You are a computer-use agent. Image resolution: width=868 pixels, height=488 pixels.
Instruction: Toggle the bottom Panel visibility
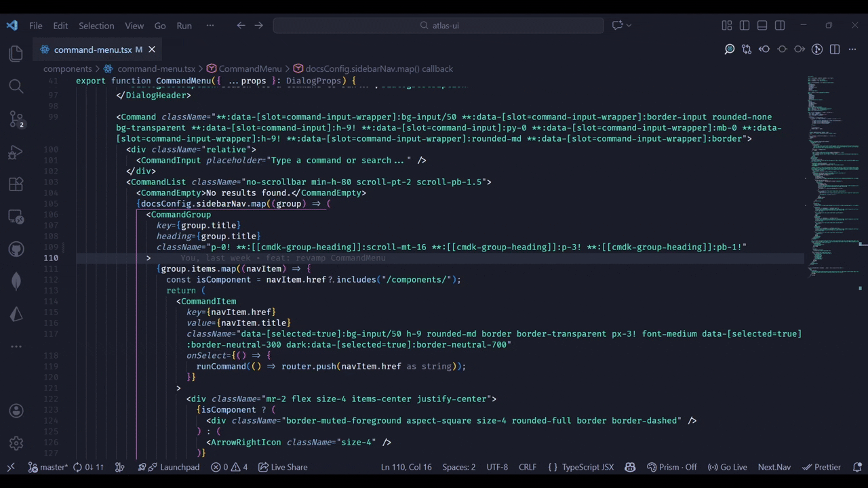click(x=762, y=26)
